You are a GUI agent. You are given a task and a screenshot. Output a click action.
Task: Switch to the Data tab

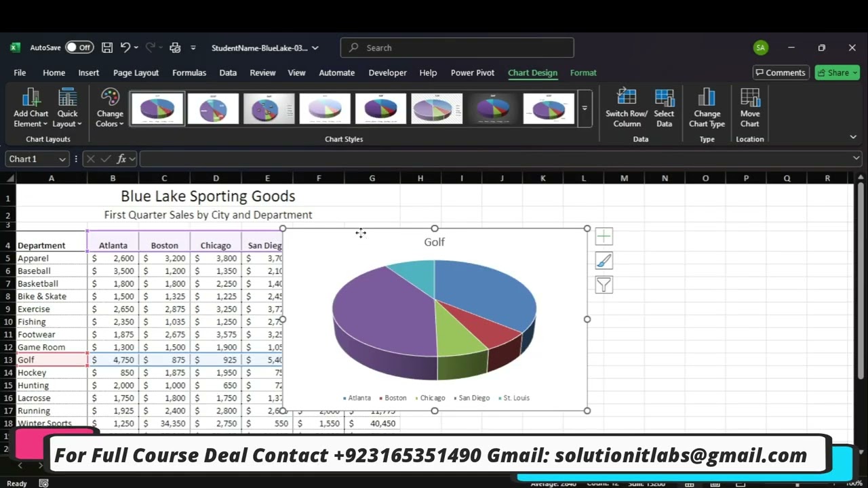pyautogui.click(x=228, y=73)
